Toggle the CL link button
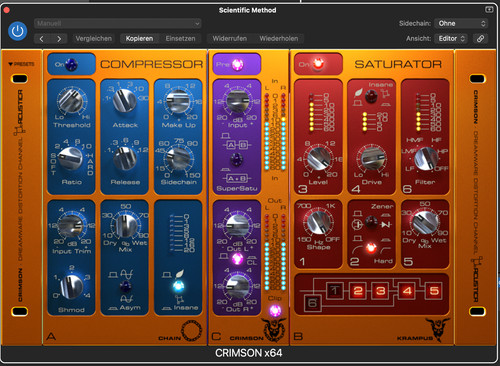The width and height of the screenshot is (500, 366). tap(237, 258)
